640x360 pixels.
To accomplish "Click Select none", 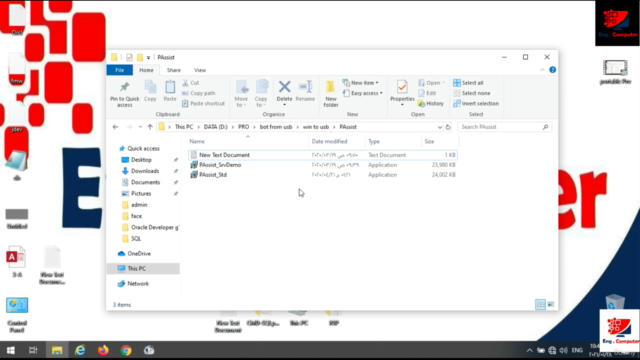I will [x=472, y=93].
